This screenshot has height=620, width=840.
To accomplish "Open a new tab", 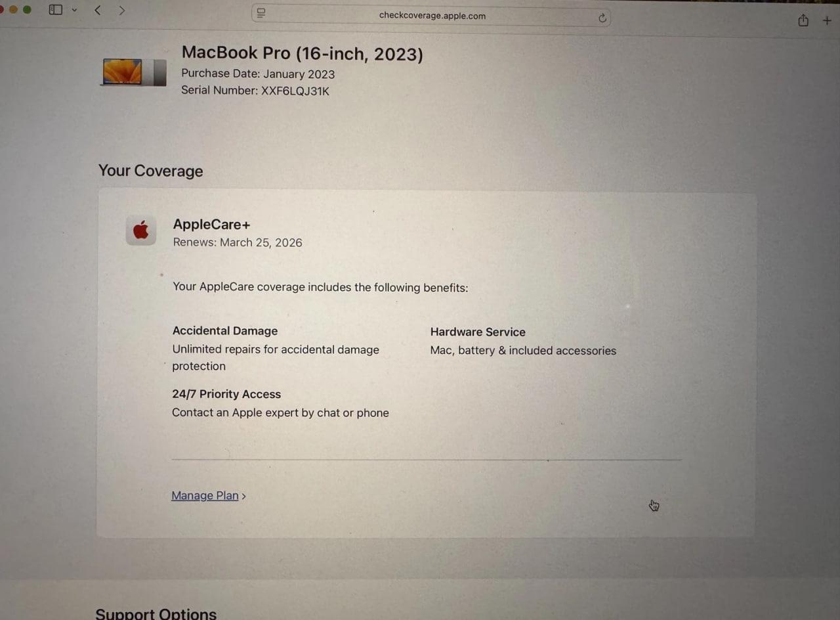I will (x=827, y=20).
